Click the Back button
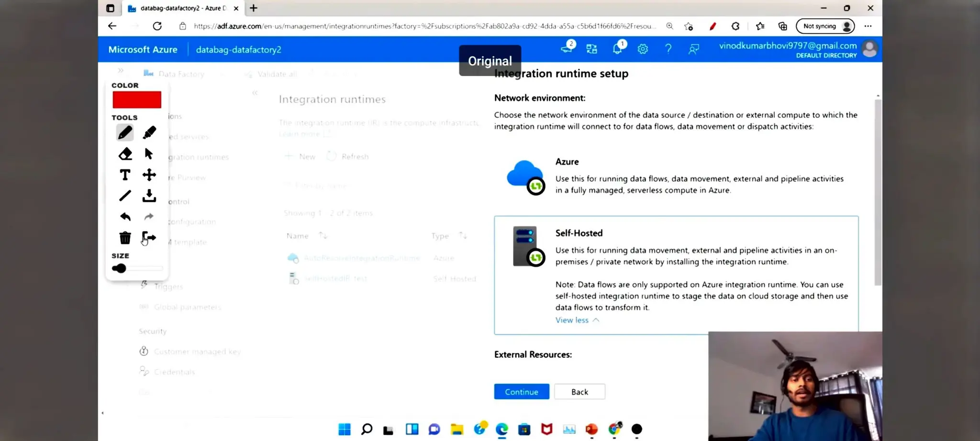The width and height of the screenshot is (980, 441). (x=579, y=392)
